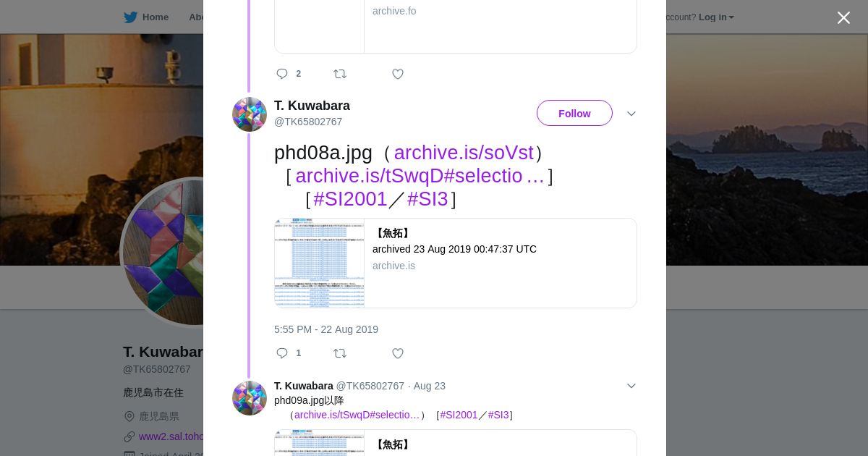Click the 5:55 PM - 22 Aug 2019 timestamp

coord(326,329)
